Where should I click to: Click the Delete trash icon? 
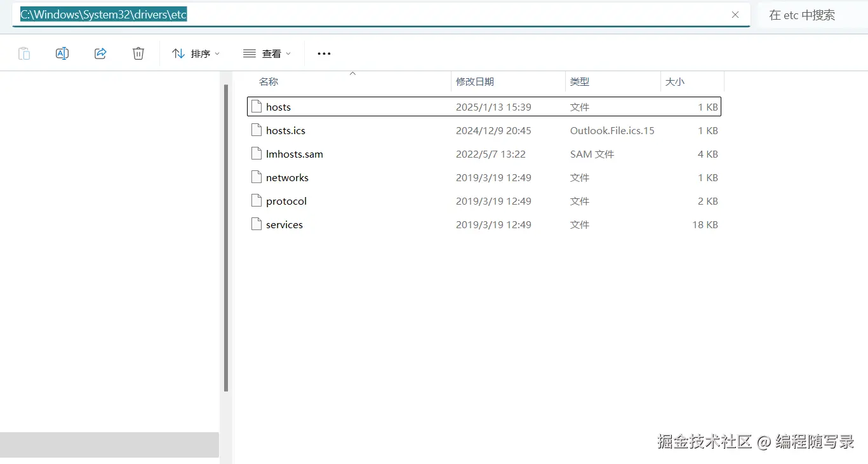138,53
